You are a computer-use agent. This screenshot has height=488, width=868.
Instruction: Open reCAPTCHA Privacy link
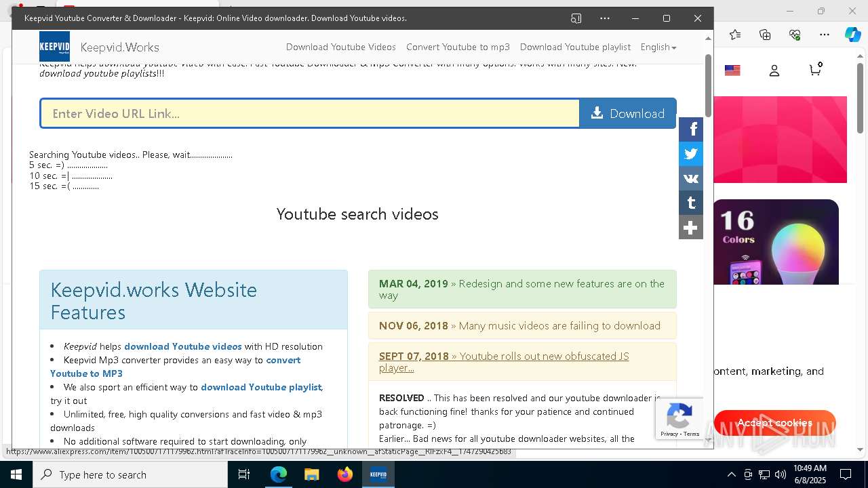click(x=669, y=434)
